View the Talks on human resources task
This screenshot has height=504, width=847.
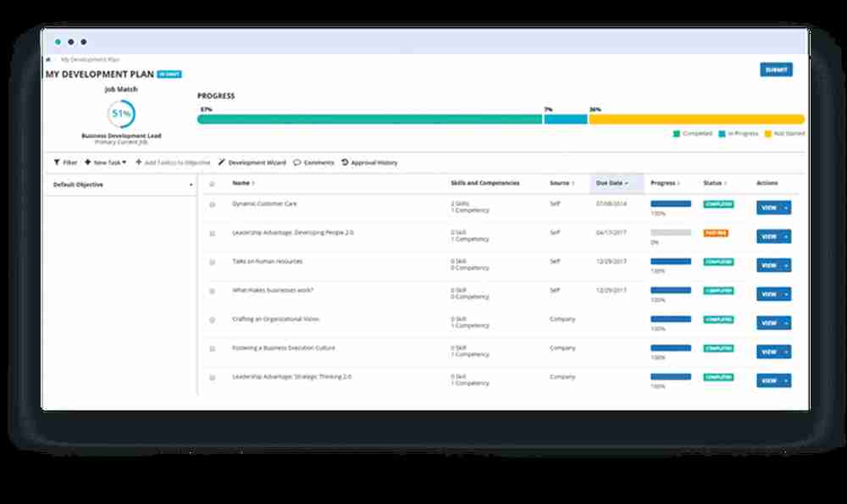pyautogui.click(x=768, y=265)
